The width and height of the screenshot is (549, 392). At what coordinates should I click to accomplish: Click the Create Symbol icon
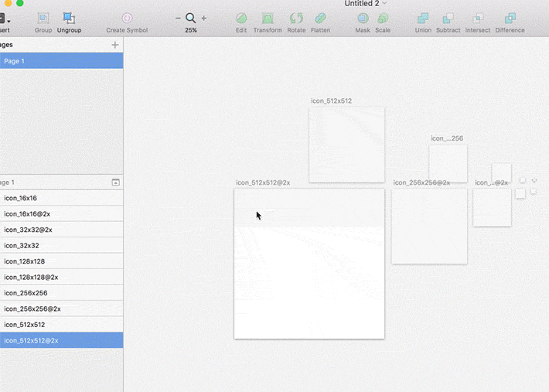point(127,19)
